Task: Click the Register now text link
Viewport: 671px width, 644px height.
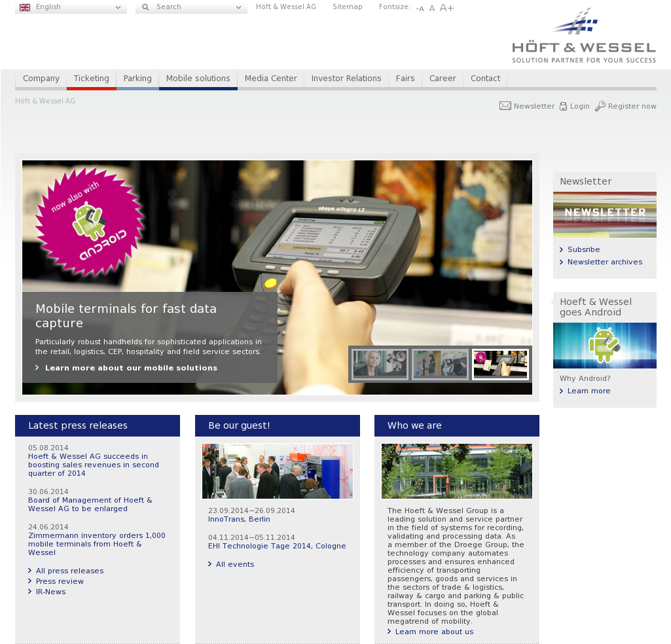Action: pyautogui.click(x=632, y=106)
